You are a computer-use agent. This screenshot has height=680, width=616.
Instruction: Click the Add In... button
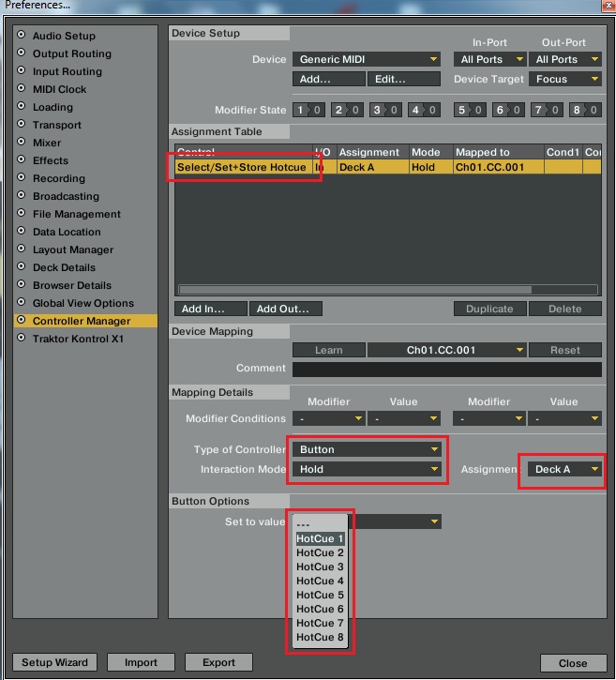pyautogui.click(x=211, y=309)
